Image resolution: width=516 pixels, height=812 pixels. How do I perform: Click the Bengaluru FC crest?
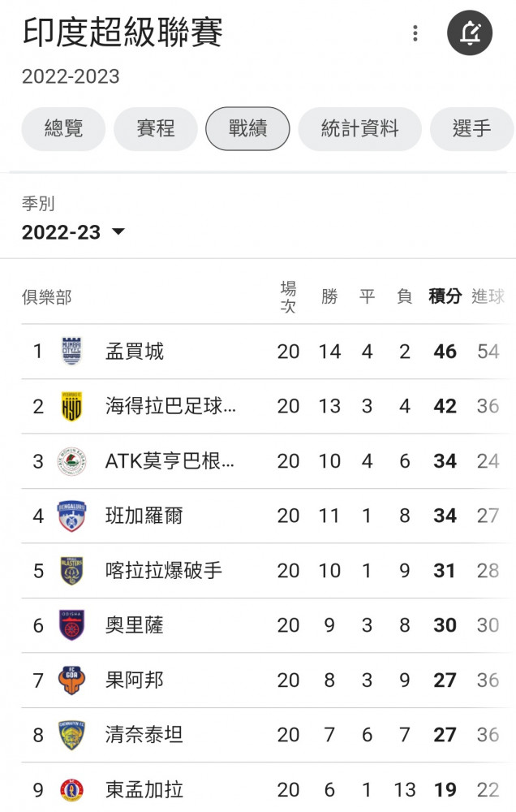pyautogui.click(x=71, y=516)
